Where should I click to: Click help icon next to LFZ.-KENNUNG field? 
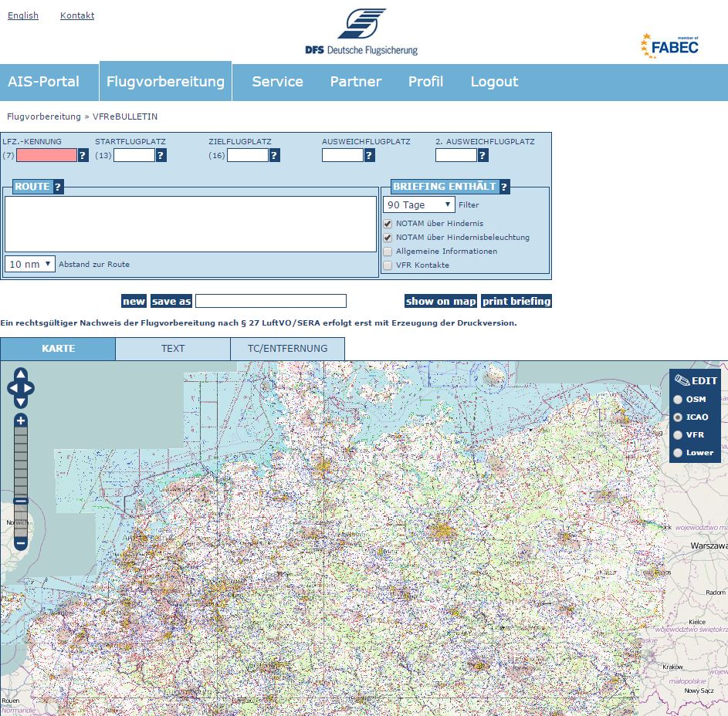click(x=83, y=156)
